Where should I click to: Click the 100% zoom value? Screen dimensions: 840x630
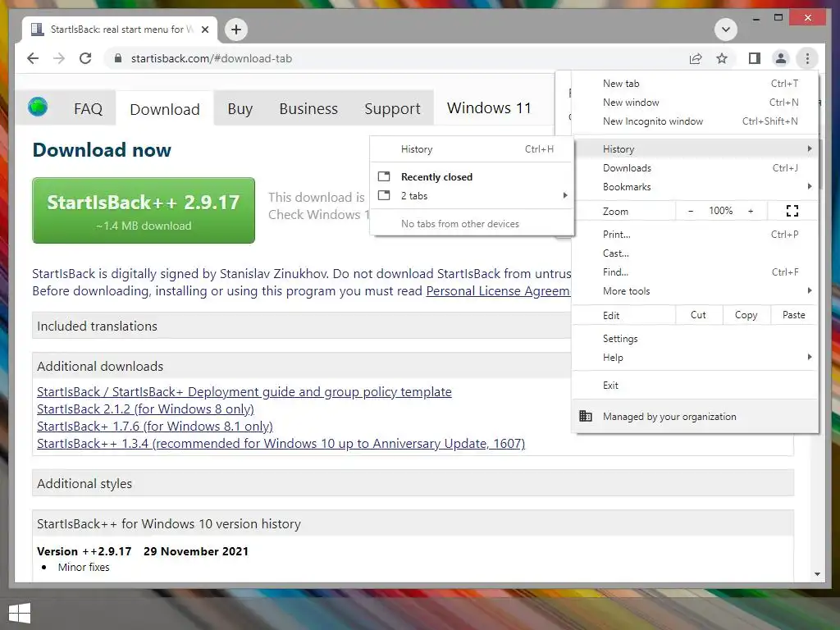click(720, 211)
